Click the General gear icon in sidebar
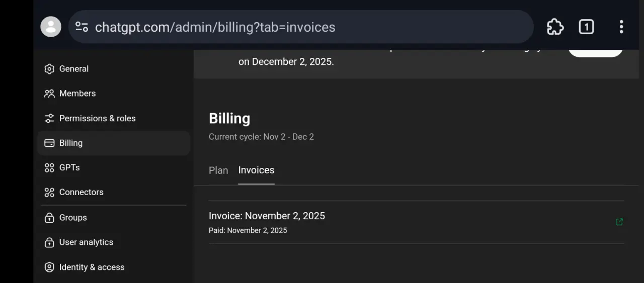Image resolution: width=644 pixels, height=283 pixels. coord(49,69)
